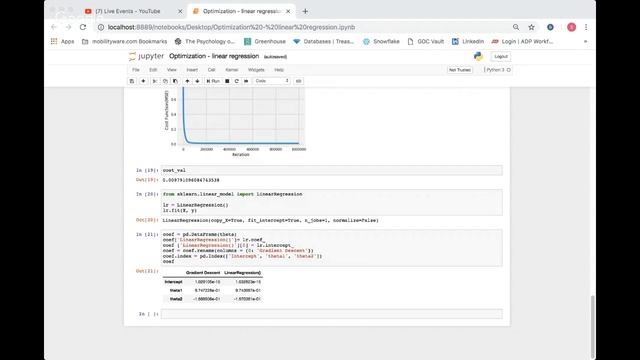Click the search magnifier icon in address bar

point(516,27)
